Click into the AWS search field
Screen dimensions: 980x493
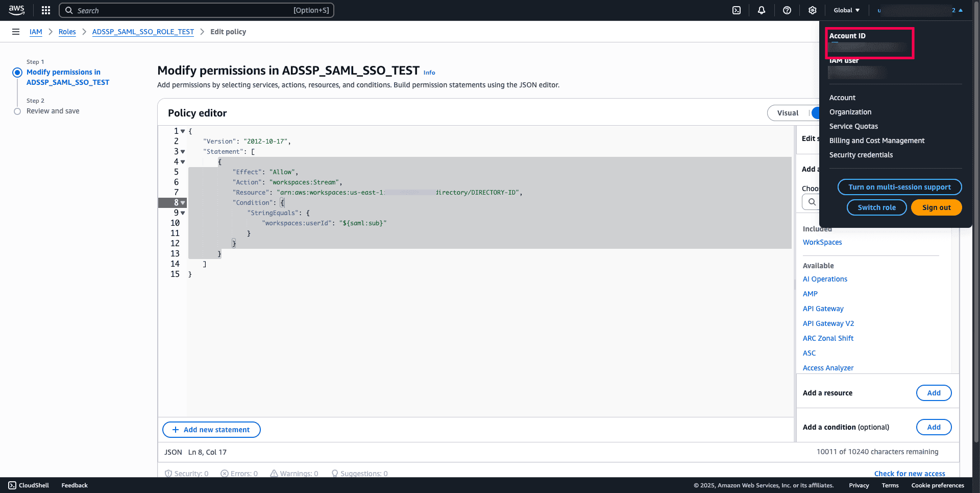[x=197, y=10]
